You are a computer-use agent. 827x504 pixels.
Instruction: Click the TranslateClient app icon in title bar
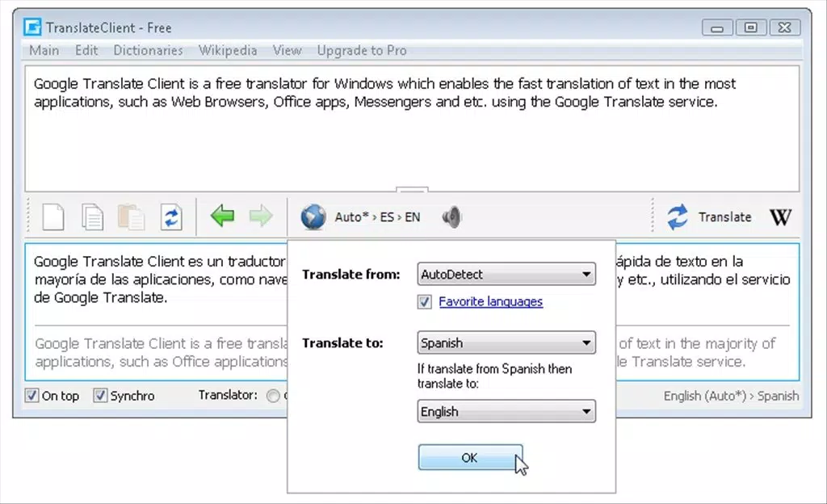pyautogui.click(x=32, y=27)
